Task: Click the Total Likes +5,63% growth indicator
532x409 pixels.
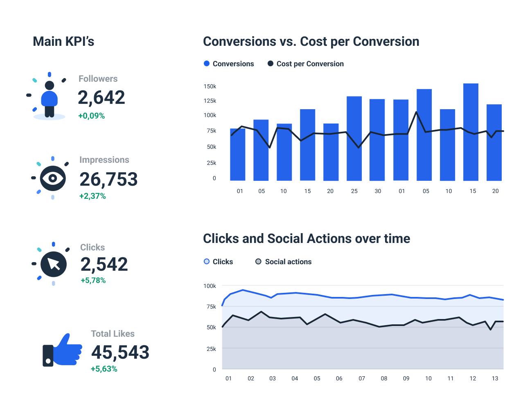Action: pos(104,369)
